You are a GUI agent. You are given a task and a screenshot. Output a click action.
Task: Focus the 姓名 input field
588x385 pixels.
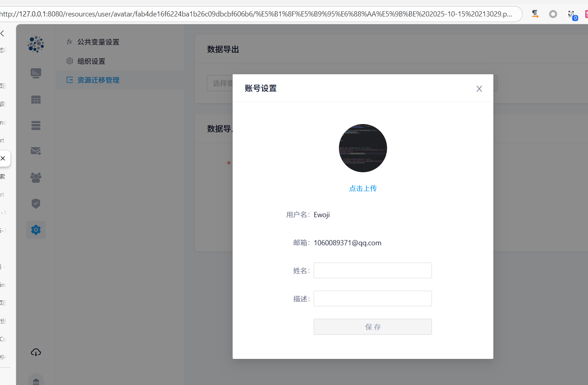tap(372, 270)
